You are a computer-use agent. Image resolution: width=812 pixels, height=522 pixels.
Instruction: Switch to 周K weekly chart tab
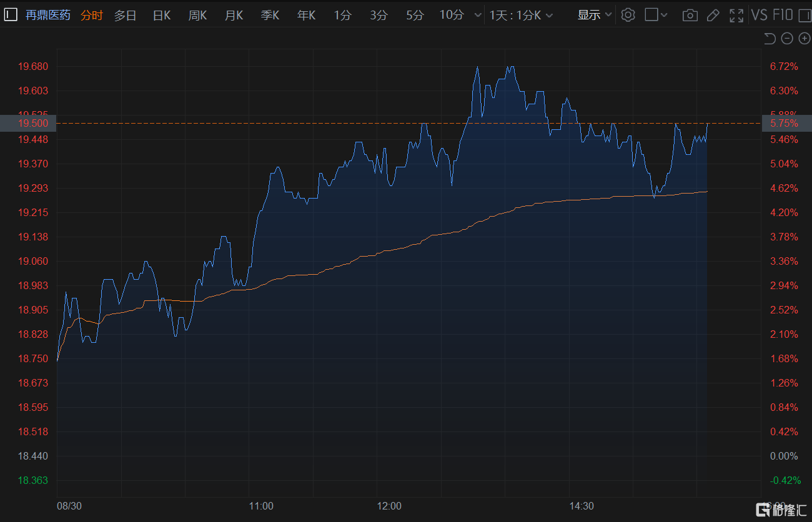tap(198, 15)
